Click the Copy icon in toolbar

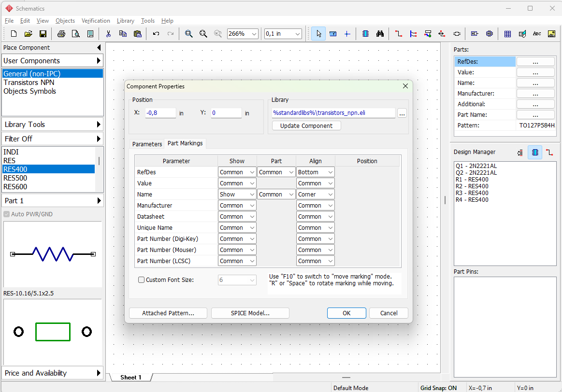pyautogui.click(x=123, y=34)
